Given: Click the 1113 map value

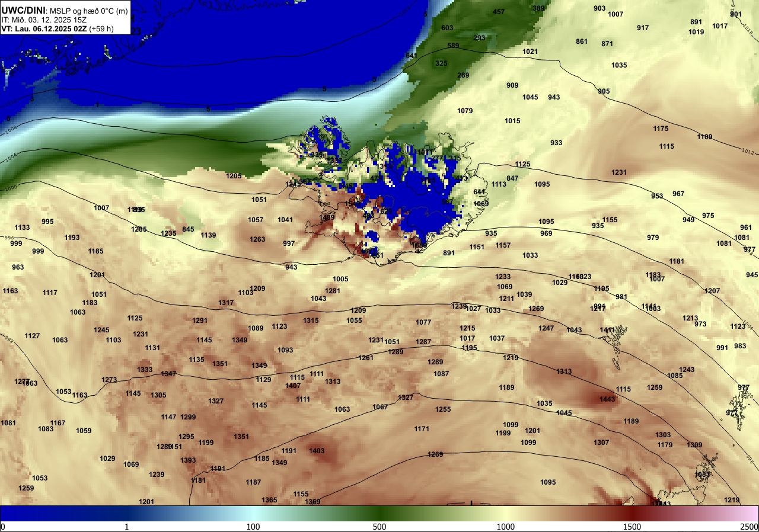Looking at the screenshot, I should point(499,184).
